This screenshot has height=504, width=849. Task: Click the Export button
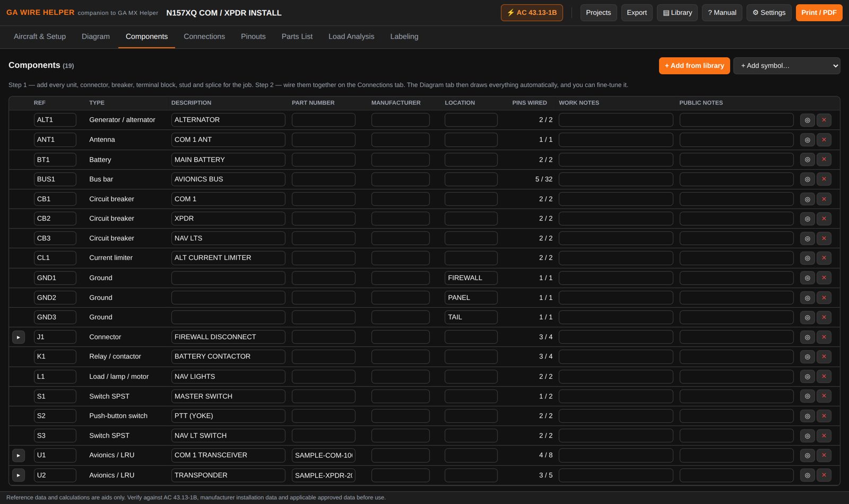637,13
